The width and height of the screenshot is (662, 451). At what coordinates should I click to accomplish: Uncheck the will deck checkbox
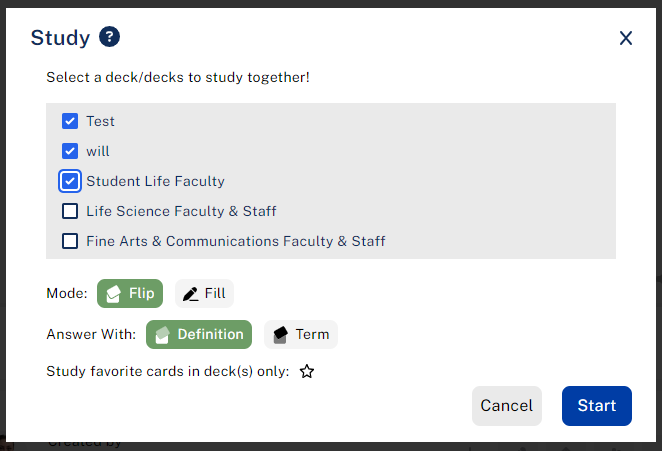coord(70,151)
